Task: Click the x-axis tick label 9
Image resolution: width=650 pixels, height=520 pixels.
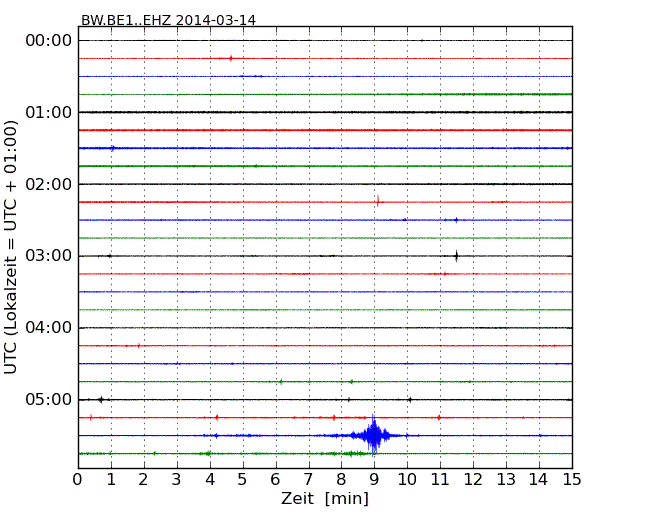Action: coord(374,480)
